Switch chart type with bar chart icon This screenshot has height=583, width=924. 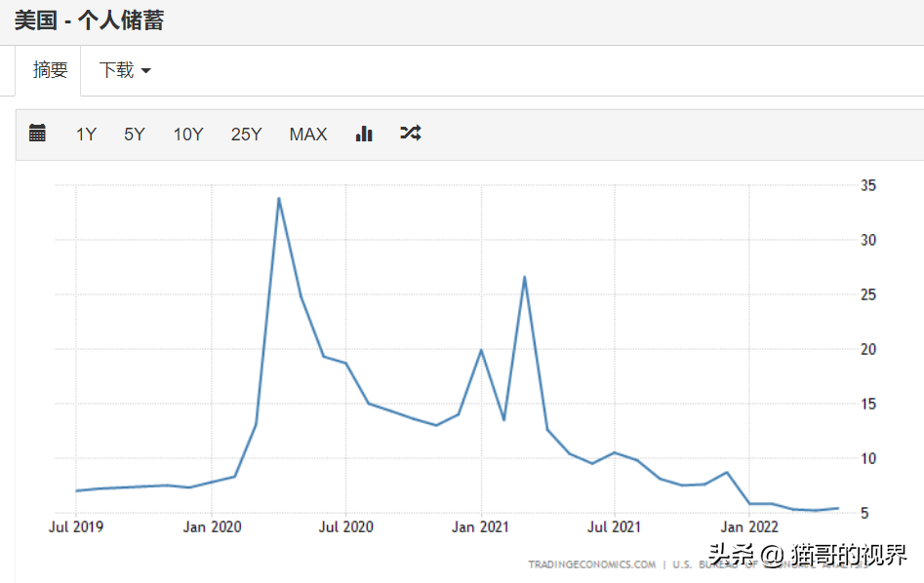[364, 134]
